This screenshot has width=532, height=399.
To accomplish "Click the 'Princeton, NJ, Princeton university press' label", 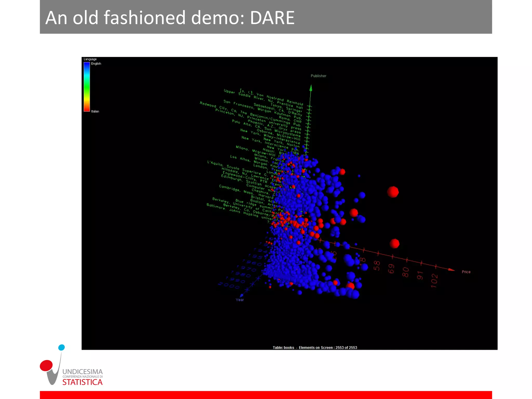I will point(258,119).
